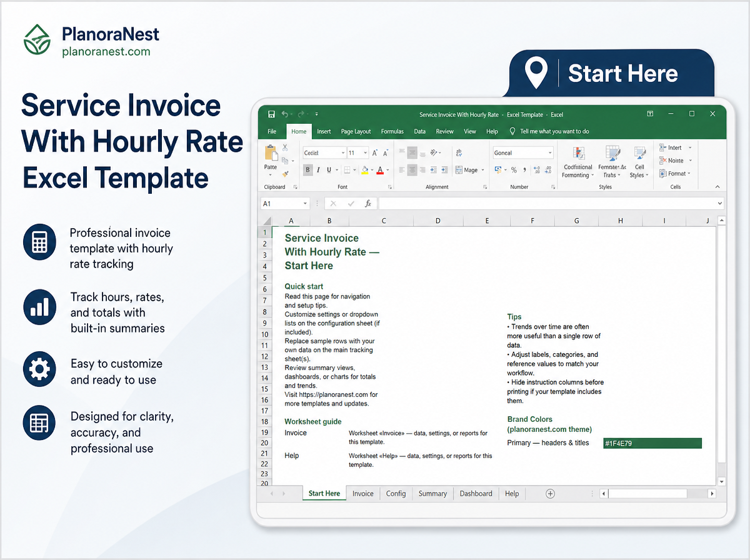Click the Comma Style icon
The image size is (750, 560).
pyautogui.click(x=524, y=169)
